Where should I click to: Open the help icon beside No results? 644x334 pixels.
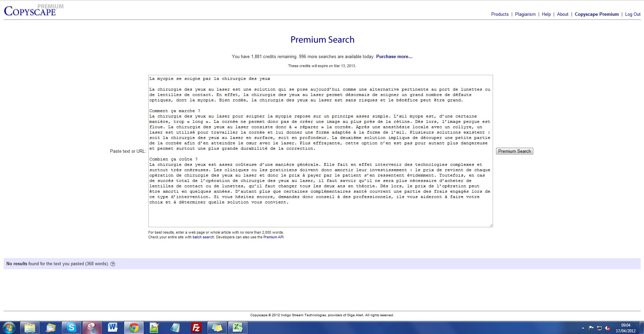(x=113, y=264)
